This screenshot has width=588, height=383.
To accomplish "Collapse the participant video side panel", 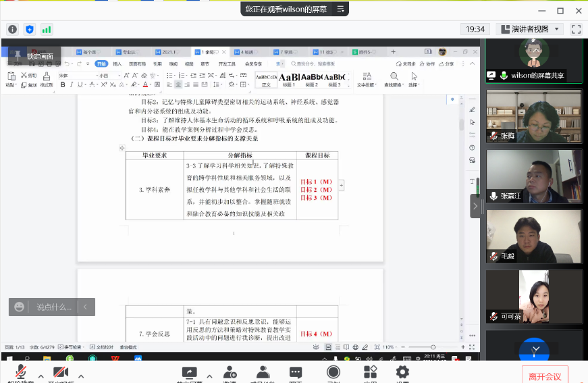I will pyautogui.click(x=475, y=206).
